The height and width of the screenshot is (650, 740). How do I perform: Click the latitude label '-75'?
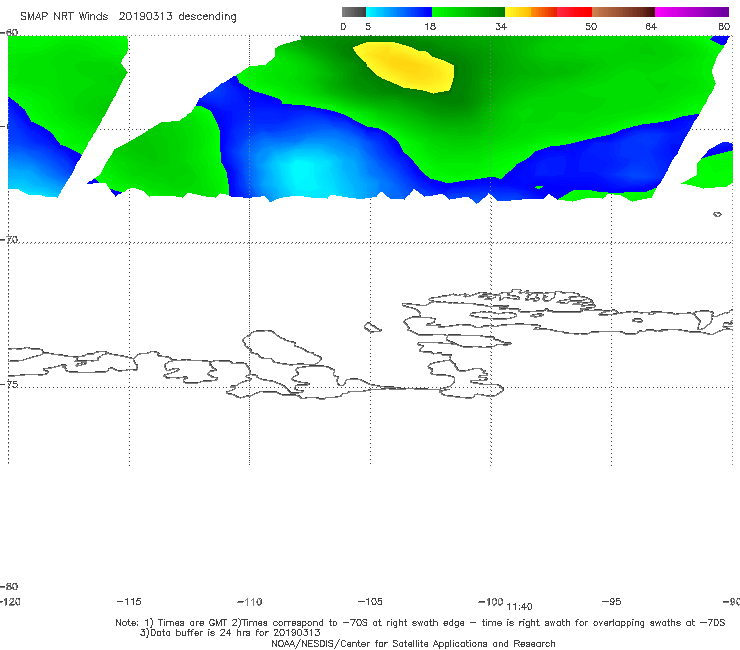click(9, 384)
